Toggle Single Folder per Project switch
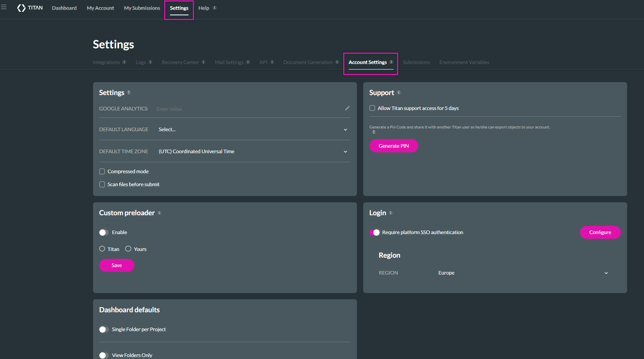 pyautogui.click(x=104, y=330)
